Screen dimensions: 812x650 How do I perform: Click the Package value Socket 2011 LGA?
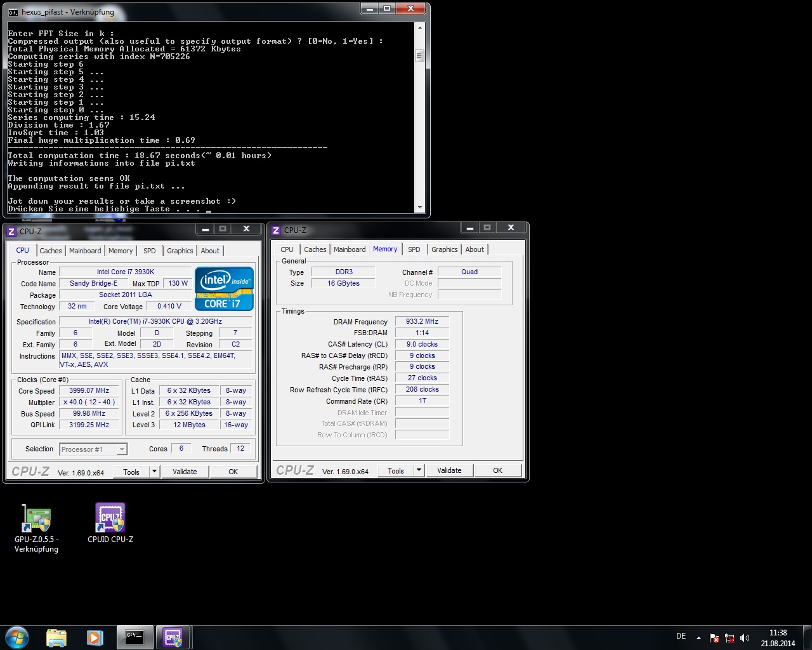[x=126, y=295]
